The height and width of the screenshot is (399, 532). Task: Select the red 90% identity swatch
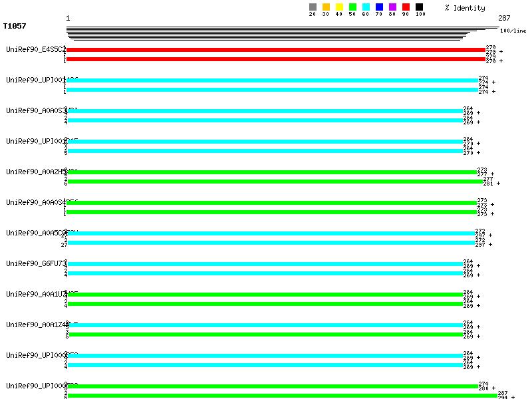coord(406,7)
